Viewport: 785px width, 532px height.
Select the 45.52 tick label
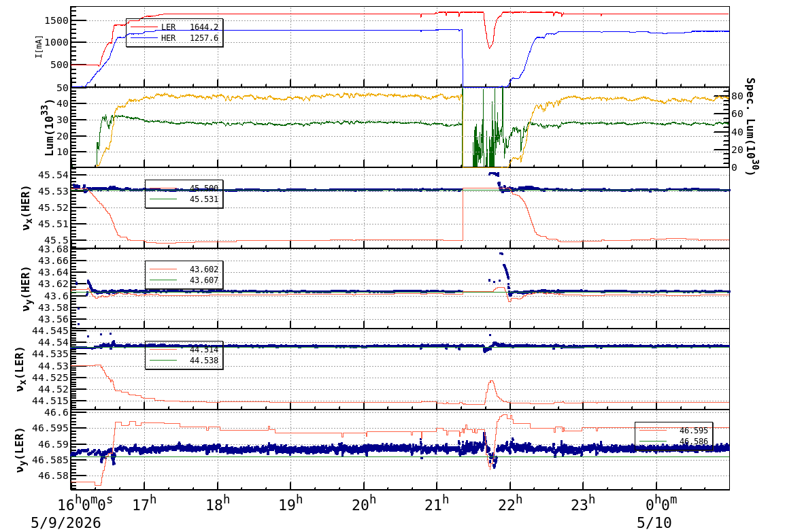point(54,207)
